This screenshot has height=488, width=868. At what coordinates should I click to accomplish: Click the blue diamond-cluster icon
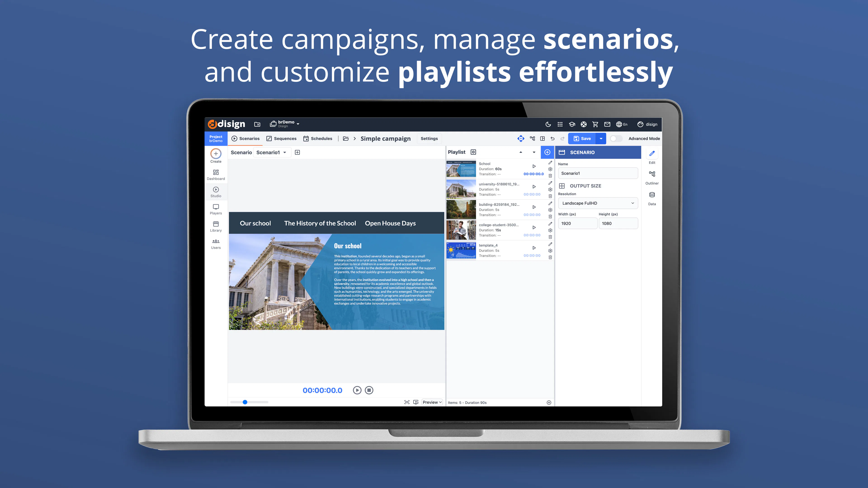pos(521,138)
